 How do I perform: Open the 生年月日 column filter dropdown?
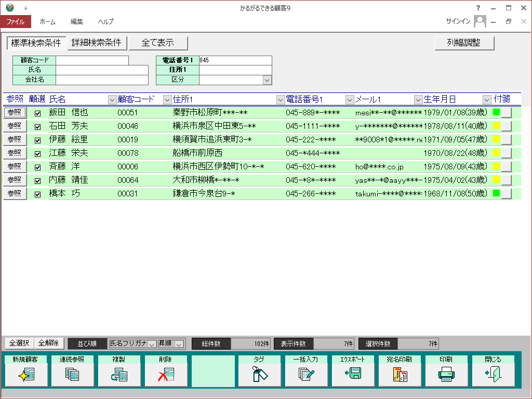(x=486, y=100)
